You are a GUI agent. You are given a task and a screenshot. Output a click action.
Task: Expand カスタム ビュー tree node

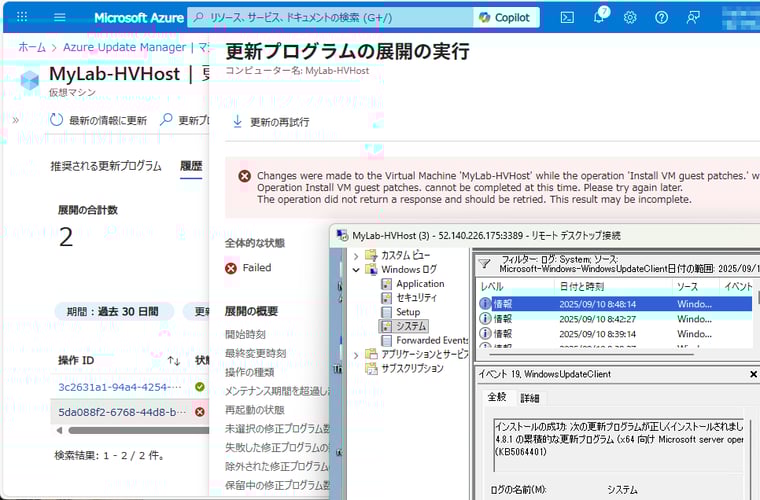[356, 256]
